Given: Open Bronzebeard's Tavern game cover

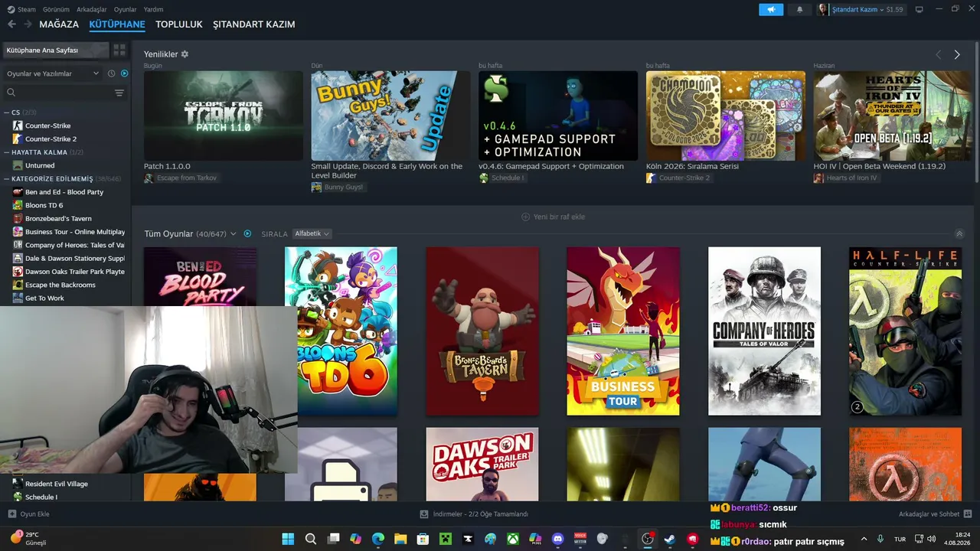Looking at the screenshot, I should pos(482,331).
